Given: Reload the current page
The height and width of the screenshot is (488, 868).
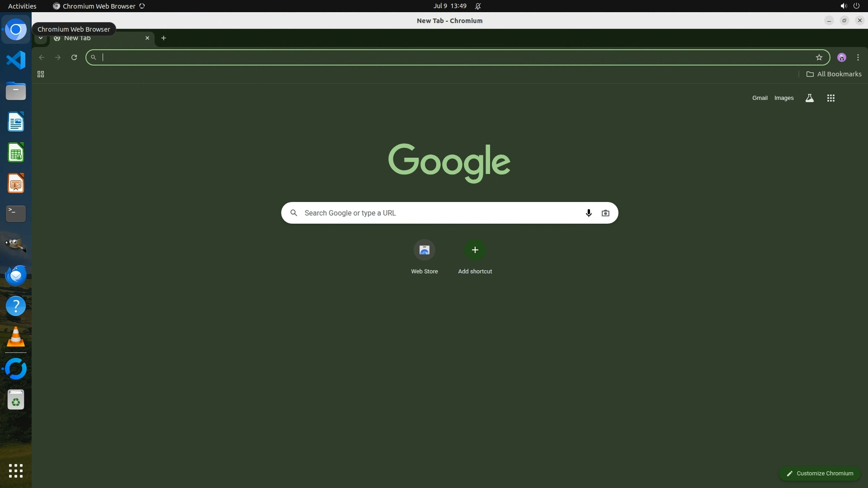Looking at the screenshot, I should point(74,57).
